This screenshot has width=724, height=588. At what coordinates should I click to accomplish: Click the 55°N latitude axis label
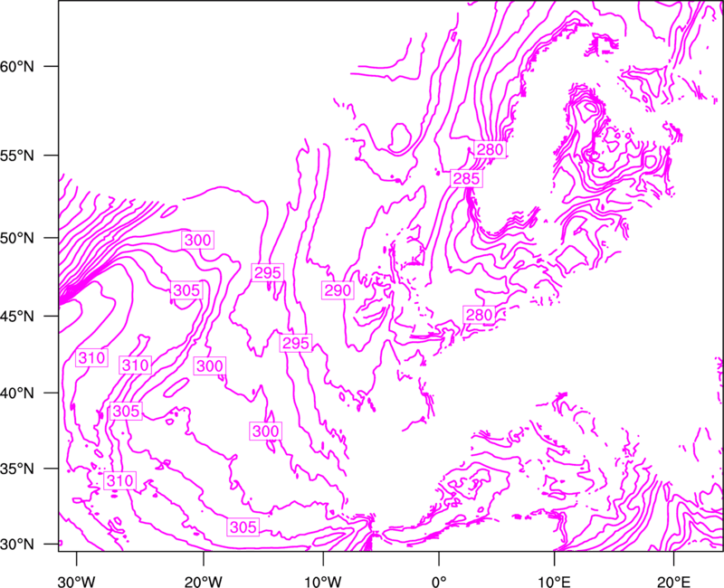[17, 156]
